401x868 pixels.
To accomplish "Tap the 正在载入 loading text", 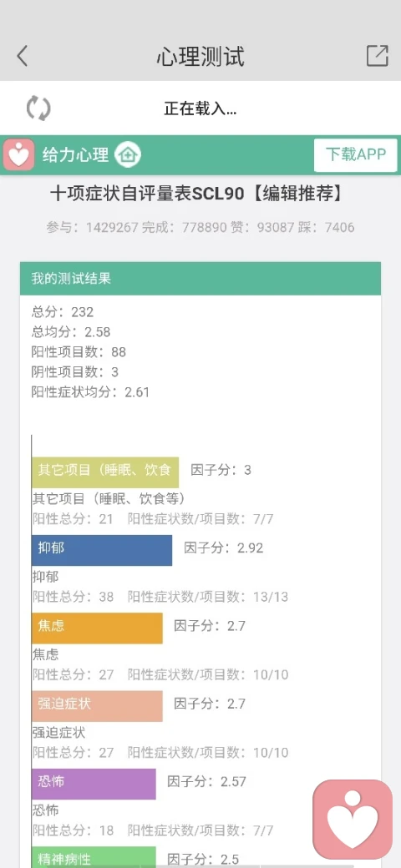I will pyautogui.click(x=200, y=108).
